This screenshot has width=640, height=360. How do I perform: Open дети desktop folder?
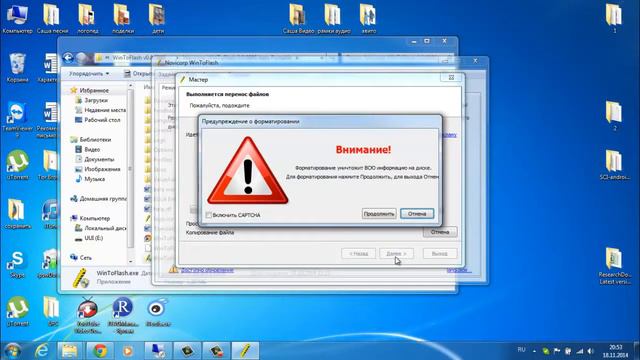pyautogui.click(x=158, y=18)
